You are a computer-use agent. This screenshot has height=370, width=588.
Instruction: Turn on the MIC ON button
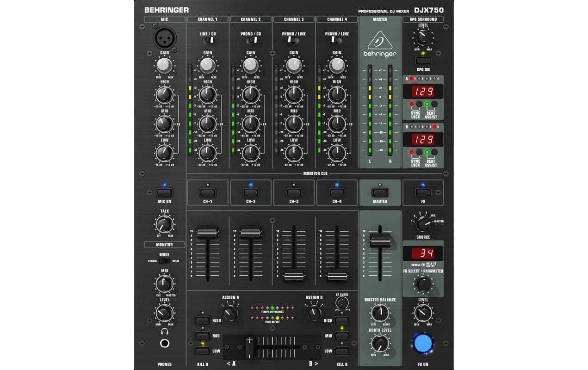pyautogui.click(x=164, y=193)
